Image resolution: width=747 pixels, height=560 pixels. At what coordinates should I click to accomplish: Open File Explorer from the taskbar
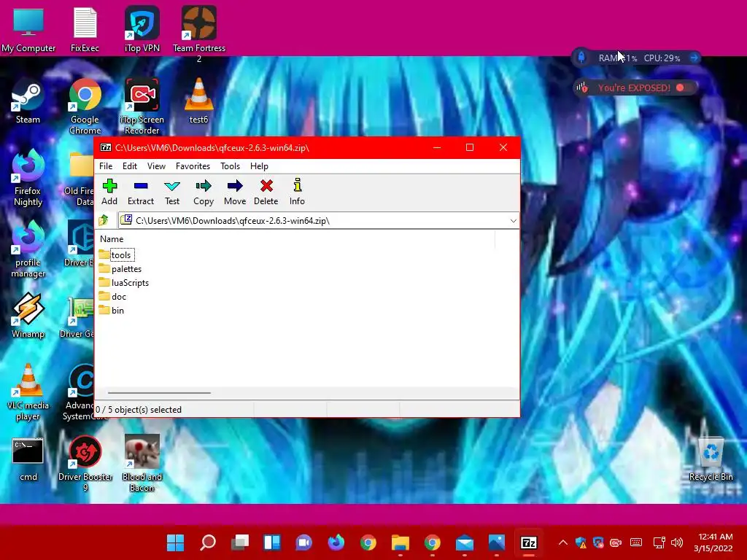click(x=400, y=542)
